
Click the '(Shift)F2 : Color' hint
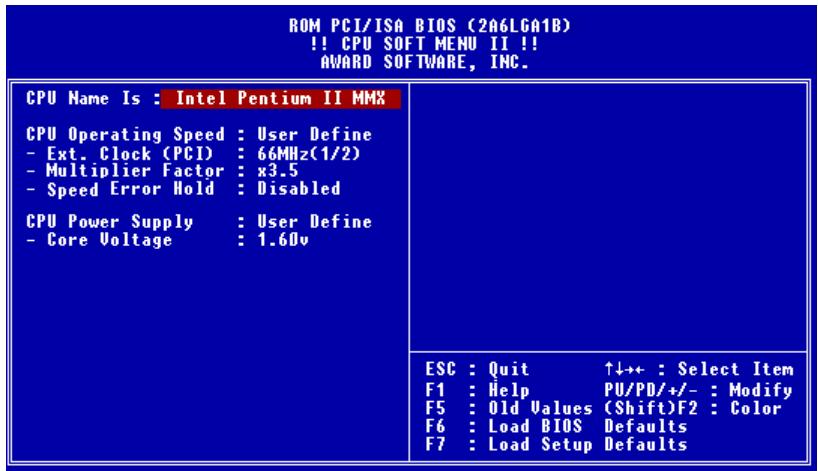click(693, 408)
